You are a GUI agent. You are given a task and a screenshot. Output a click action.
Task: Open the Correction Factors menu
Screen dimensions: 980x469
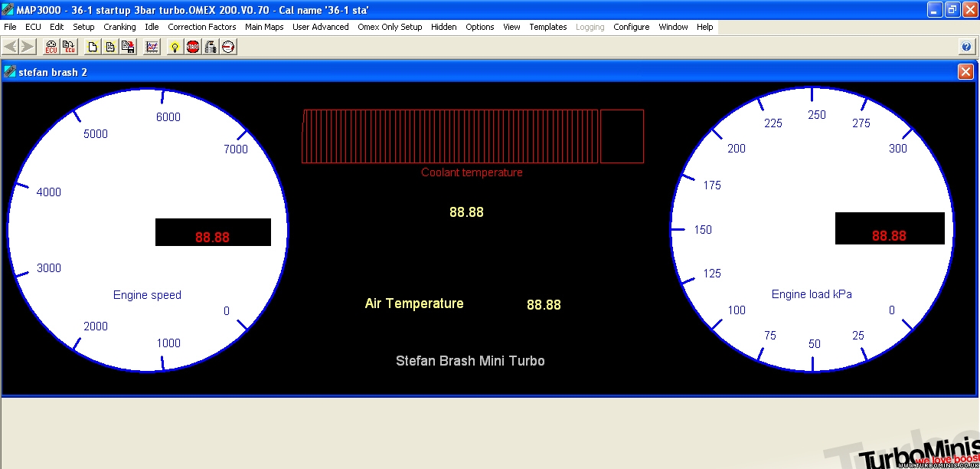[202, 27]
